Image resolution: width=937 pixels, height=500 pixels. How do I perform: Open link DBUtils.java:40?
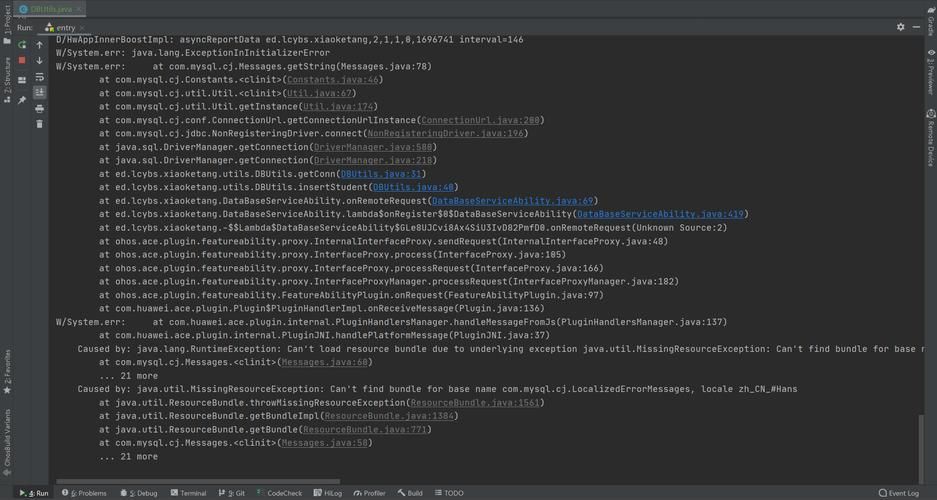tap(413, 187)
